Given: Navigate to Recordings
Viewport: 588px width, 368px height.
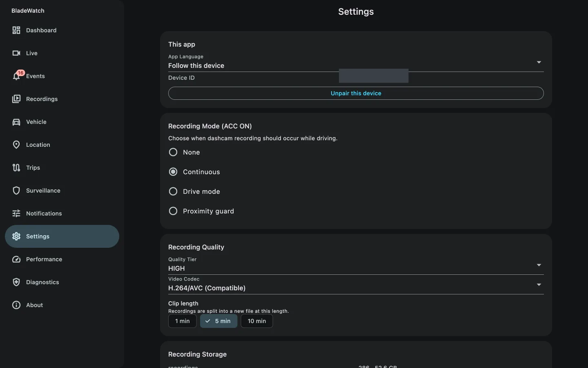Looking at the screenshot, I should click(x=62, y=99).
